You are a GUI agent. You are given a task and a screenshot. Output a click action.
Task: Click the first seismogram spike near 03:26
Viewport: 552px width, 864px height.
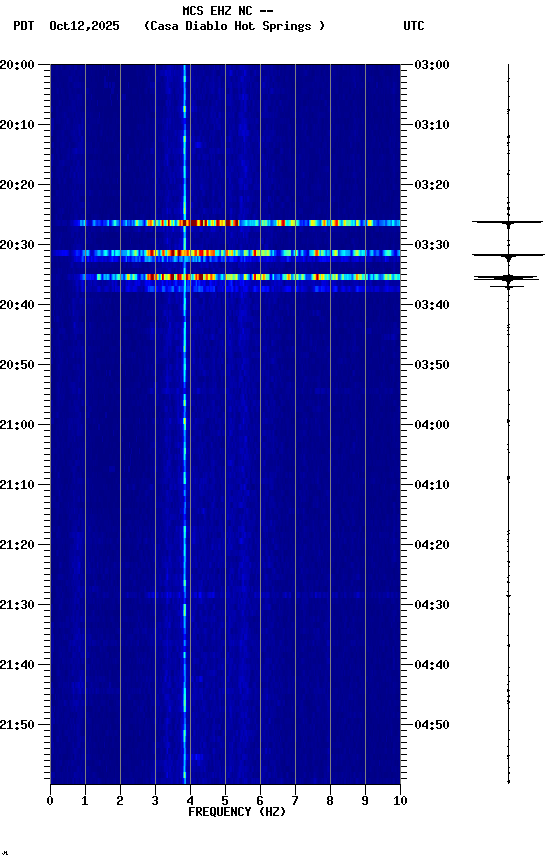pyautogui.click(x=507, y=222)
